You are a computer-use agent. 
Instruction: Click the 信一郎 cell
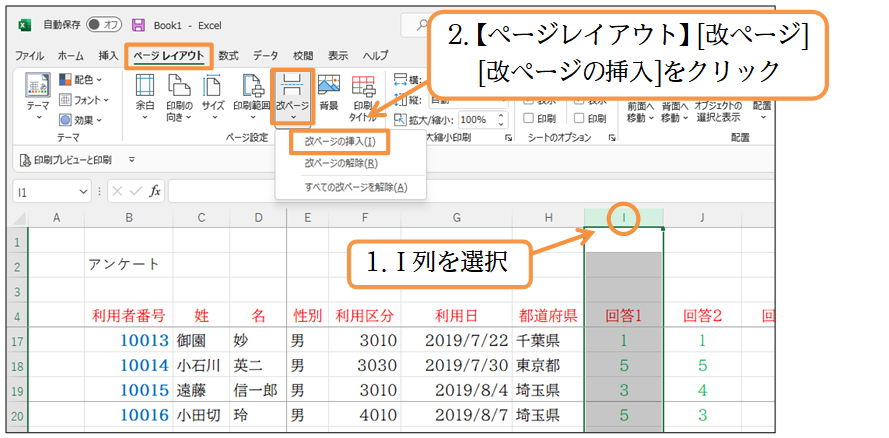pyautogui.click(x=258, y=390)
